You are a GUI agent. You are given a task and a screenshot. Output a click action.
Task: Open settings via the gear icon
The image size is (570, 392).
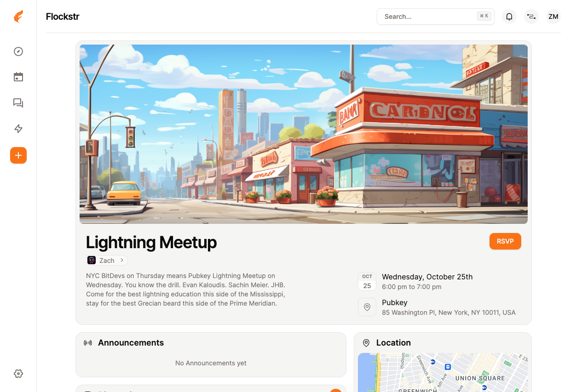click(18, 374)
